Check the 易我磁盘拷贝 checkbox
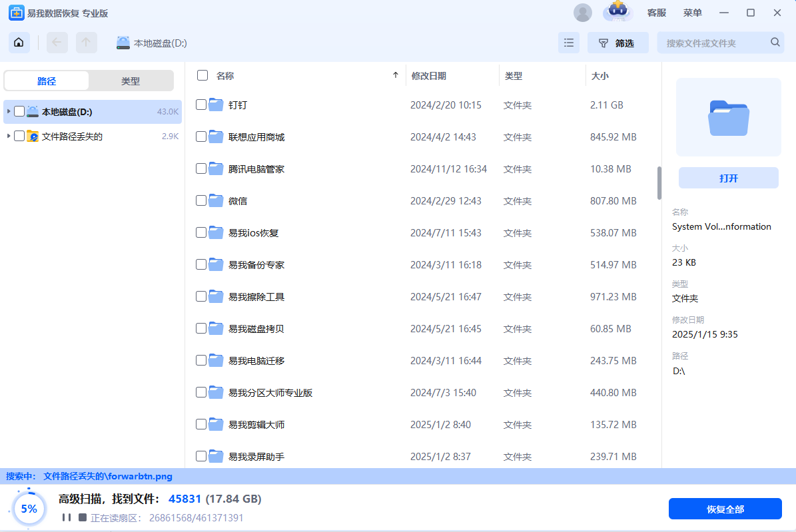This screenshot has width=796, height=532. tap(201, 328)
